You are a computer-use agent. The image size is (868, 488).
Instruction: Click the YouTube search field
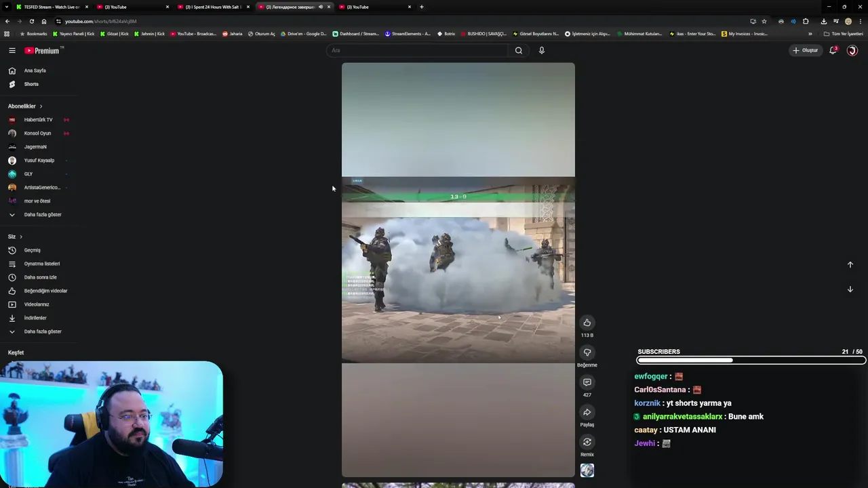417,50
